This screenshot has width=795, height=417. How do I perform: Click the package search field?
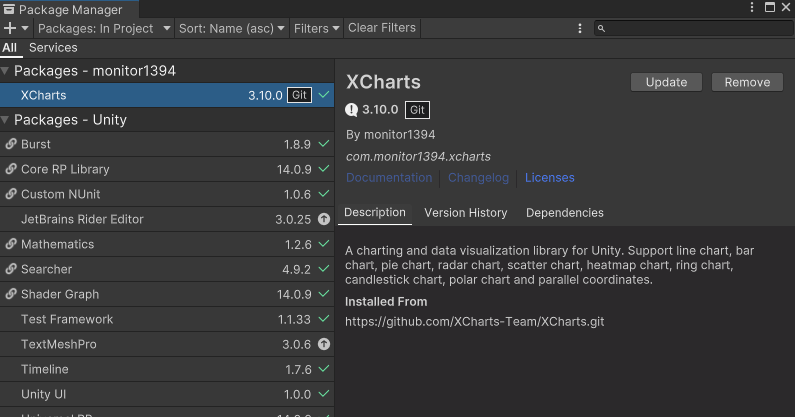coord(694,28)
